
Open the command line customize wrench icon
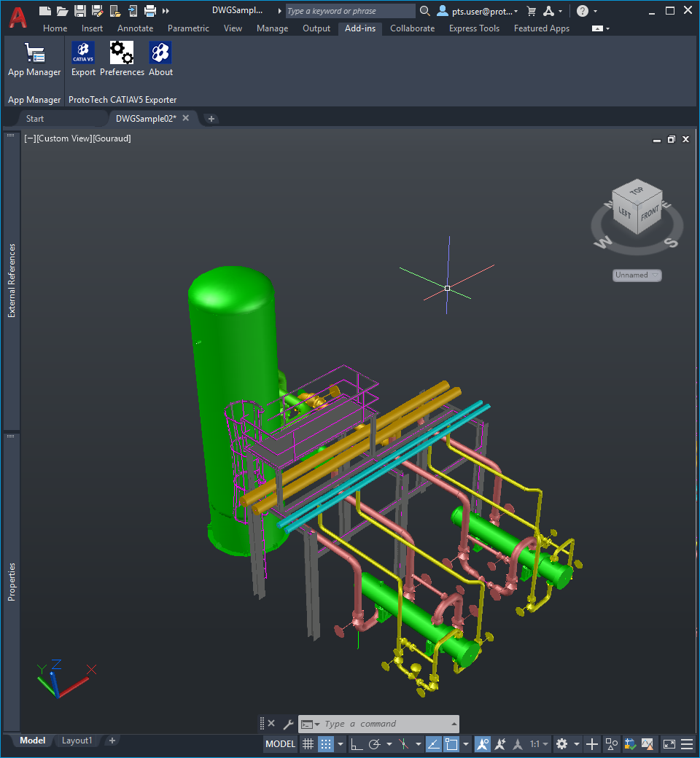[x=288, y=724]
